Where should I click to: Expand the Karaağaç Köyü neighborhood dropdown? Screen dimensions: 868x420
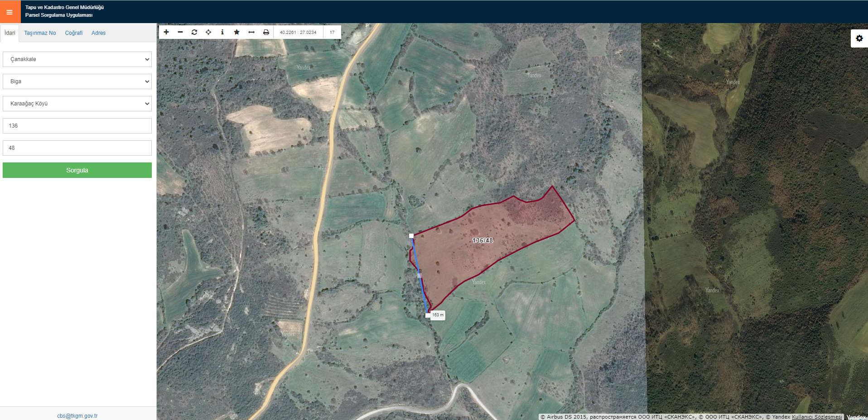click(x=77, y=104)
